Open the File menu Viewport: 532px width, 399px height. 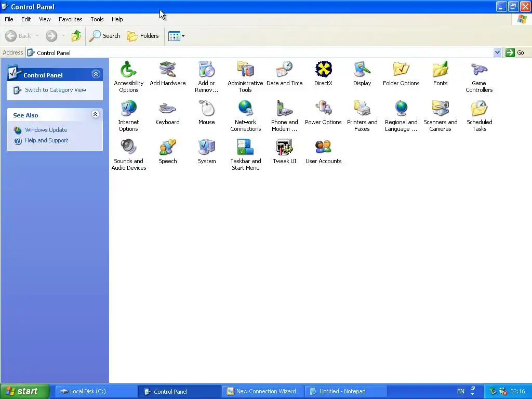tap(9, 19)
